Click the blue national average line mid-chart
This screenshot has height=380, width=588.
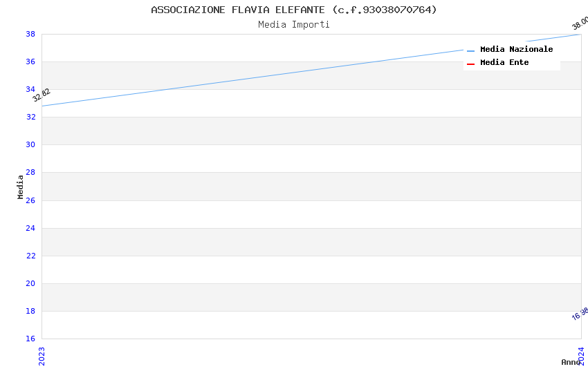click(x=311, y=70)
